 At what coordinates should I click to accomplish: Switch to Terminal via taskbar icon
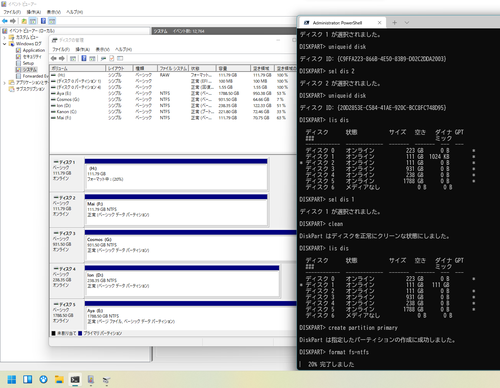pos(75,379)
